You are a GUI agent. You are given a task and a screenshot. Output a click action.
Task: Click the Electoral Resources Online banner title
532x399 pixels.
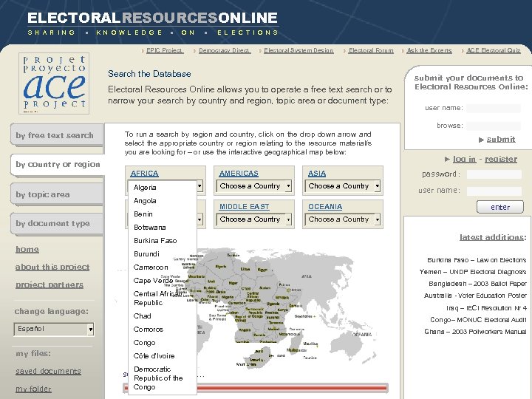(153, 18)
